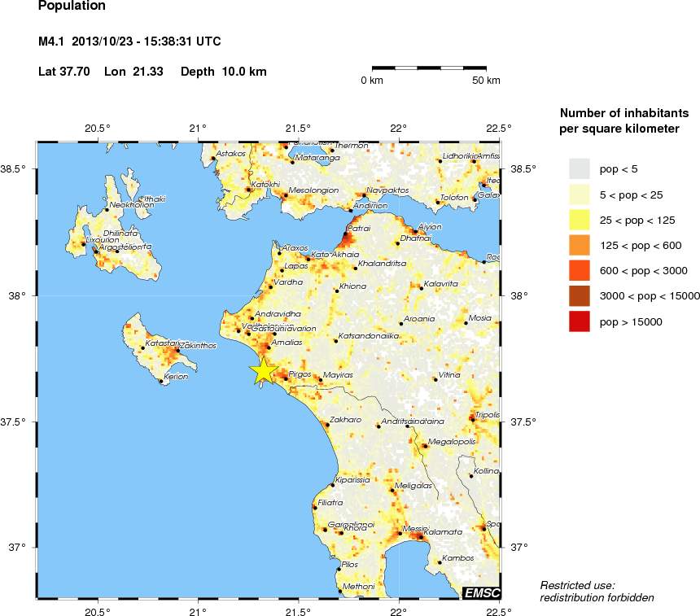Click the gray 'pop < 5' legend swatch

579,168
